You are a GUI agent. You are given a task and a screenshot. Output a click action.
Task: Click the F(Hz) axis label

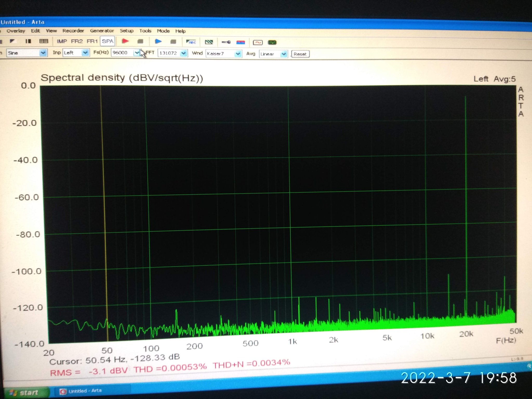pos(506,340)
